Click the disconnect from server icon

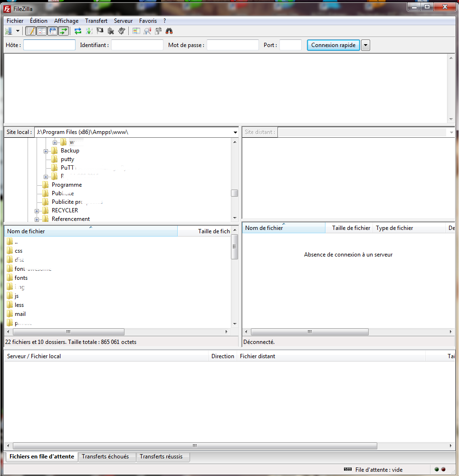pyautogui.click(x=111, y=31)
